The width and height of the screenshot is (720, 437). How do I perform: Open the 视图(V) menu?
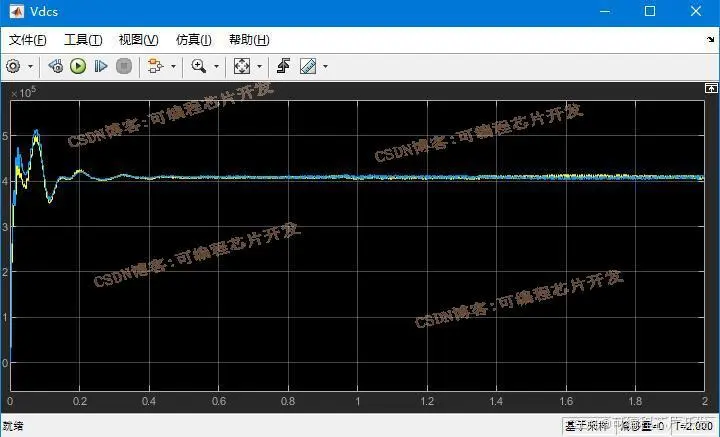tap(138, 40)
